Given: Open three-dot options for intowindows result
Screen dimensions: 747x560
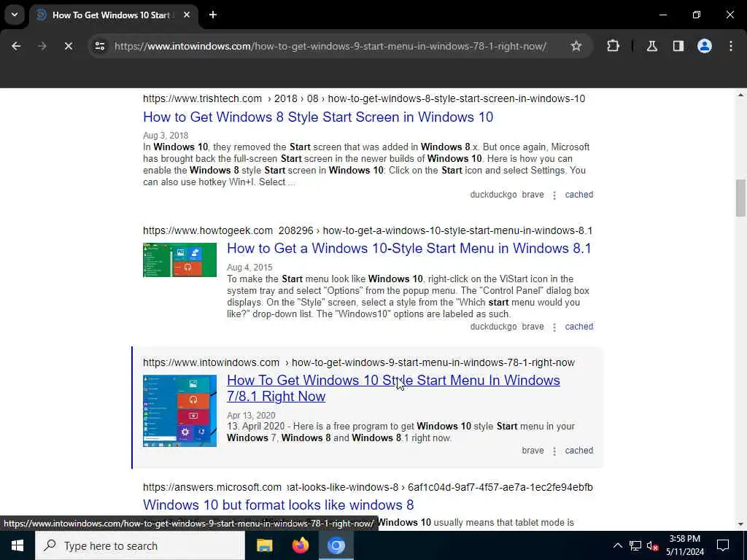Looking at the screenshot, I should click(x=554, y=451).
